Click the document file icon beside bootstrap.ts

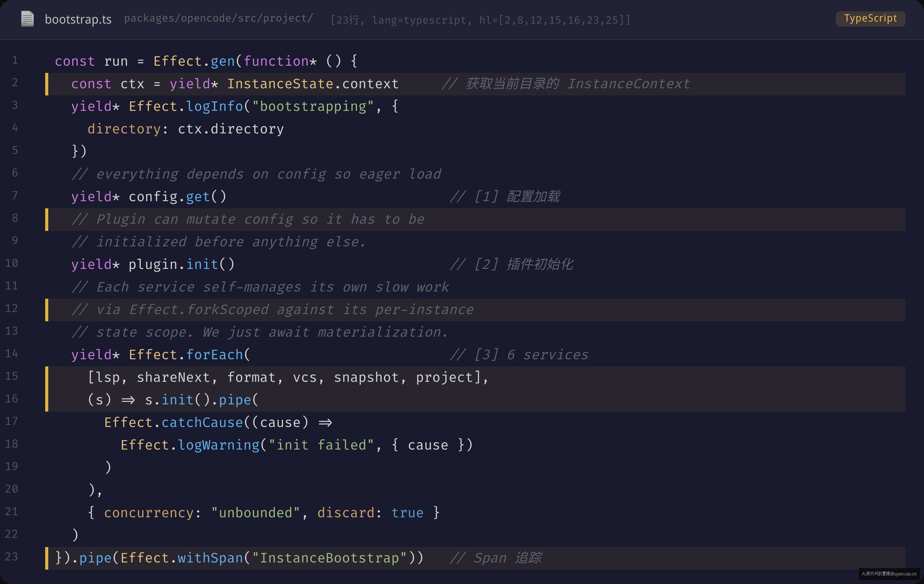(x=27, y=19)
